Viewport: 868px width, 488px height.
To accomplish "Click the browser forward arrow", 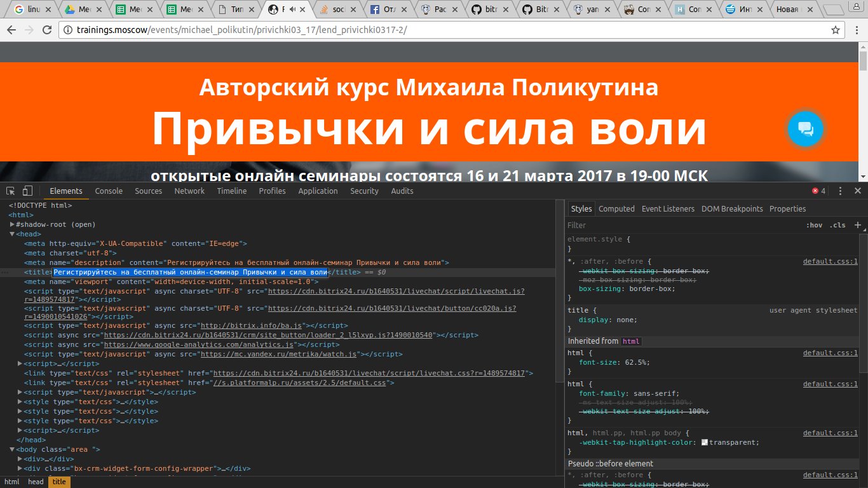I will (x=29, y=30).
